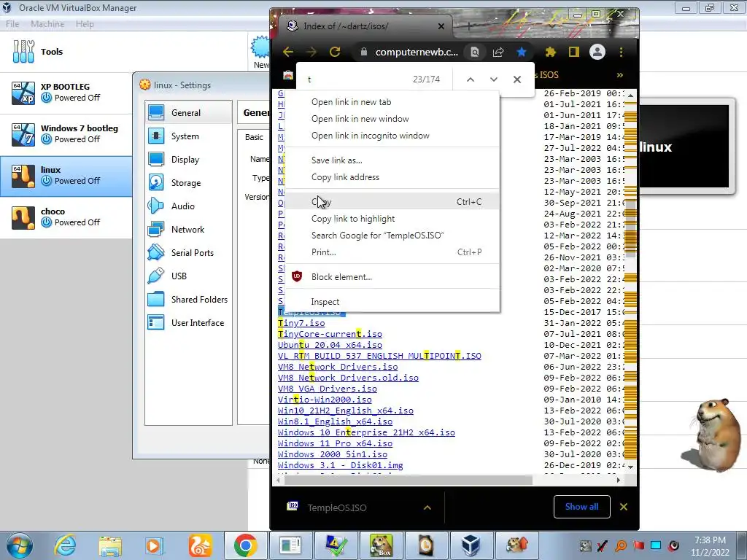Viewport: 747px width, 560px height.
Task: Click the bookmark star icon
Action: [522, 52]
